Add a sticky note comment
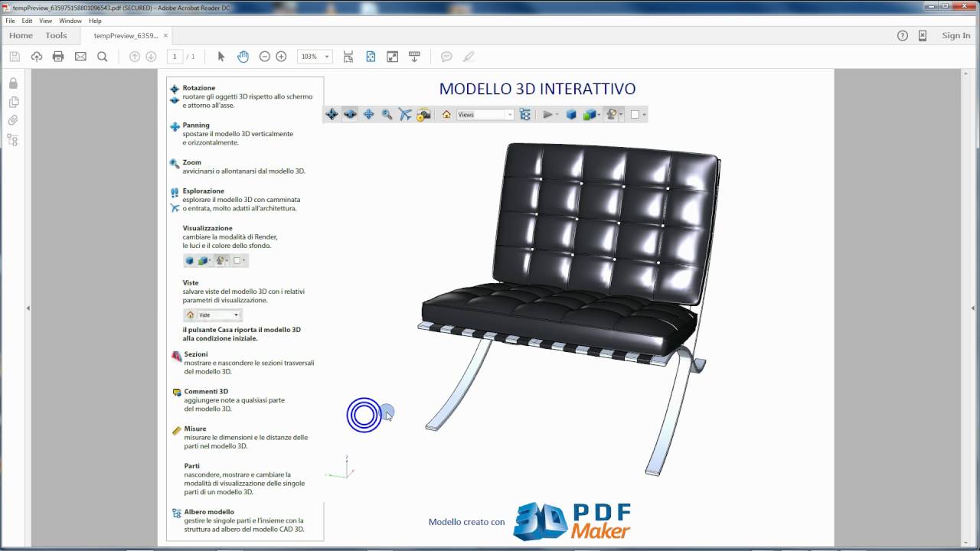Image resolution: width=980 pixels, height=551 pixels. pyautogui.click(x=446, y=57)
